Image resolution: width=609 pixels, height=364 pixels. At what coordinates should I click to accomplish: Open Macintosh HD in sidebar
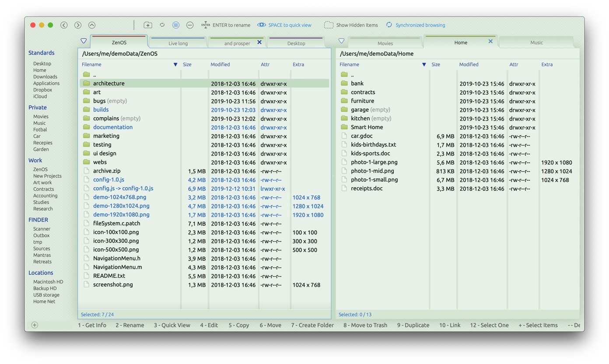[x=48, y=282]
